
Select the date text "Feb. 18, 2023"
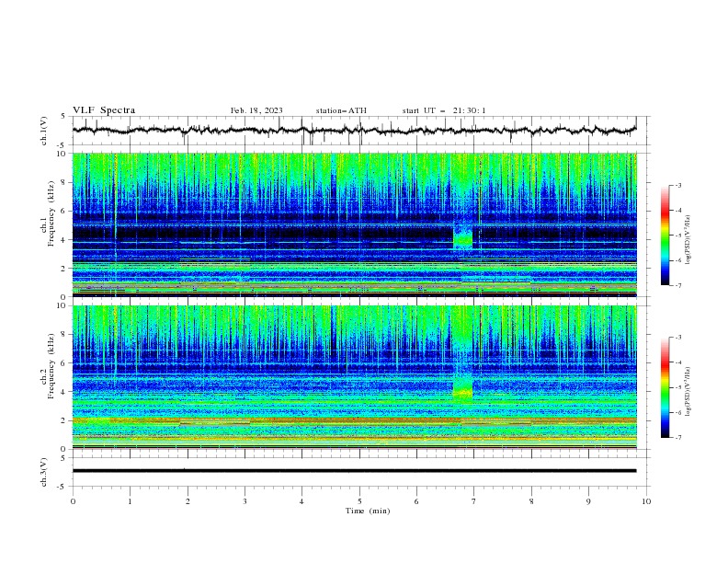coord(256,110)
